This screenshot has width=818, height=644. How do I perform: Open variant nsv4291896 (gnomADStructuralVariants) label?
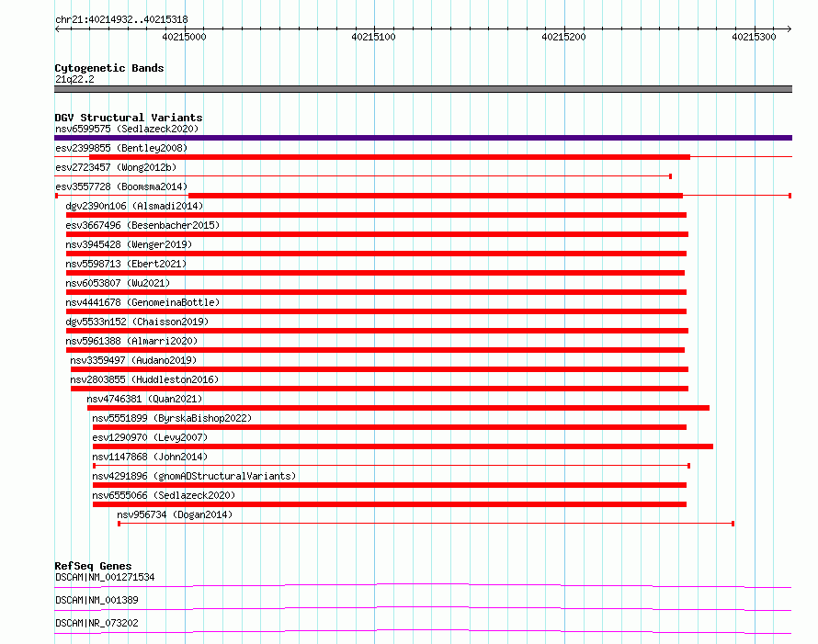tap(194, 476)
